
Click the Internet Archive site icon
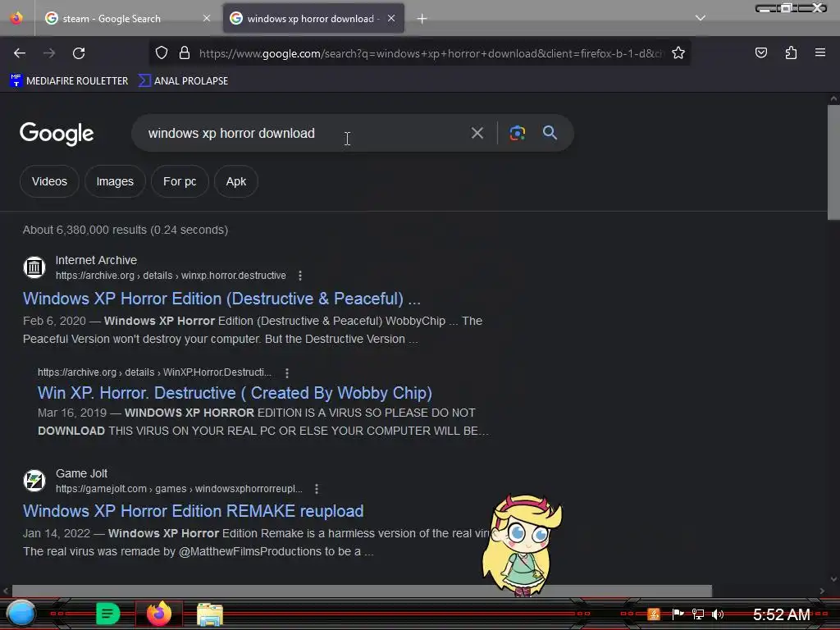(34, 267)
